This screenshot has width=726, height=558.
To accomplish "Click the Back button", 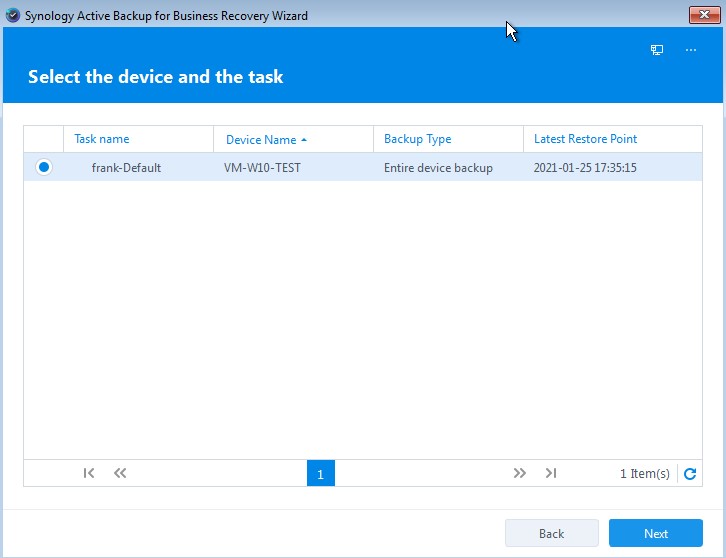I will tap(551, 533).
